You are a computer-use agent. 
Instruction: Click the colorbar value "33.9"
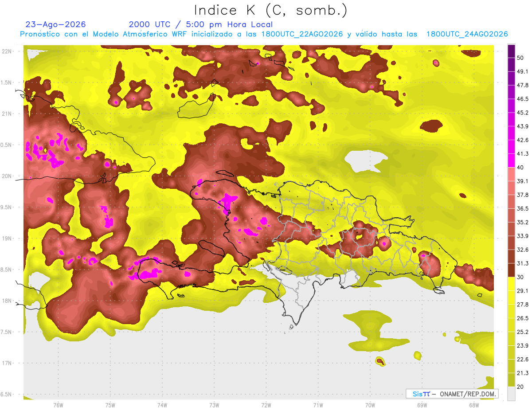pos(523,236)
